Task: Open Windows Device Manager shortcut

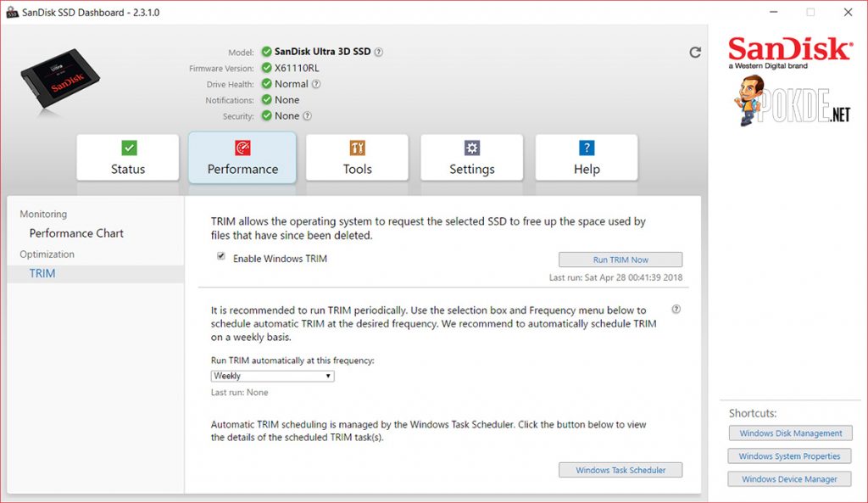Action: (x=789, y=479)
